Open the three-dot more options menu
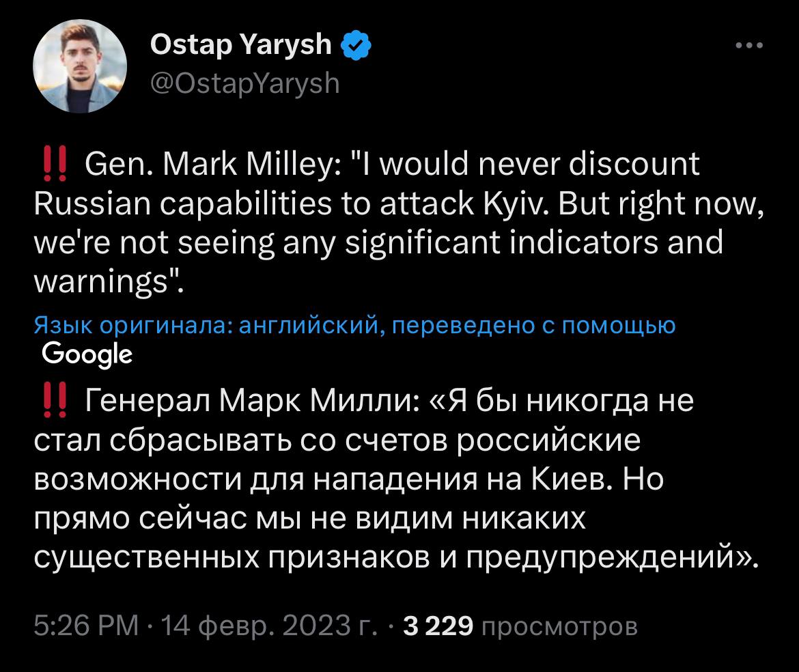The width and height of the screenshot is (799, 672). [x=748, y=46]
